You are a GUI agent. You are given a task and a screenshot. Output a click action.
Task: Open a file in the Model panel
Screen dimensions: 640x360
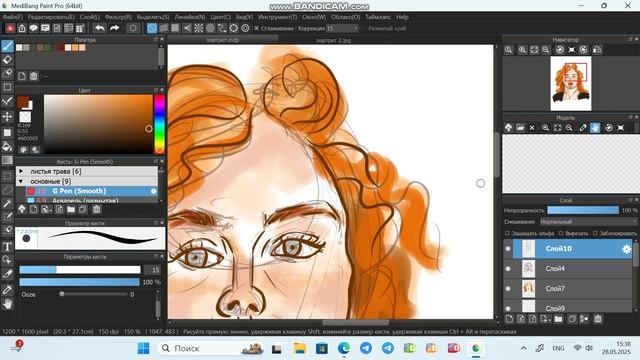pyautogui.click(x=520, y=128)
